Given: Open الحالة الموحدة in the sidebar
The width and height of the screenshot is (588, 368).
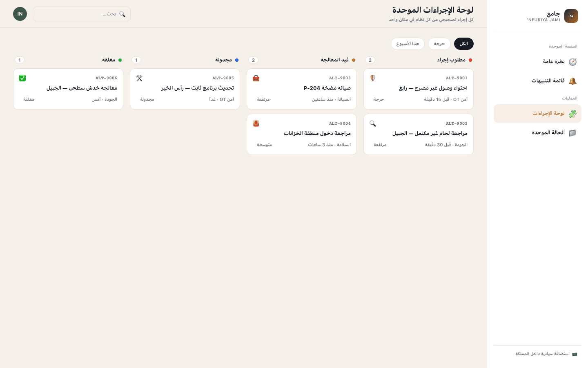Looking at the screenshot, I should point(537,133).
